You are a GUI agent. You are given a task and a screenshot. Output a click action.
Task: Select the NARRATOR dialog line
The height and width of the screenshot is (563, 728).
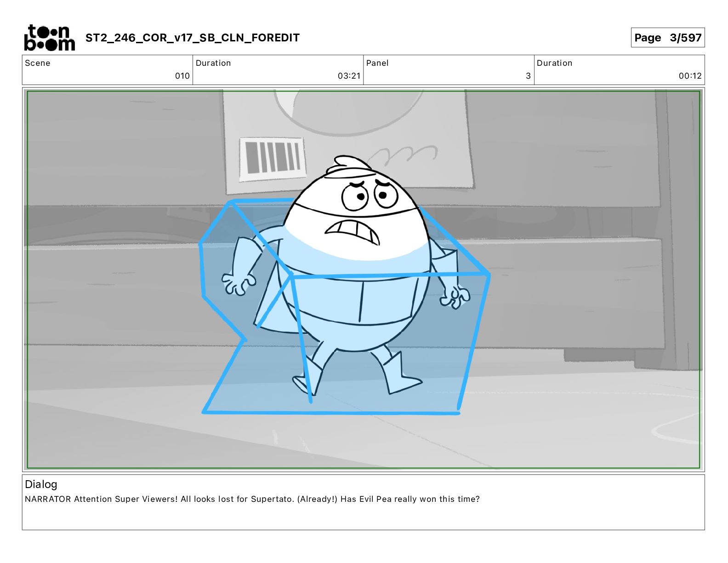pyautogui.click(x=252, y=499)
